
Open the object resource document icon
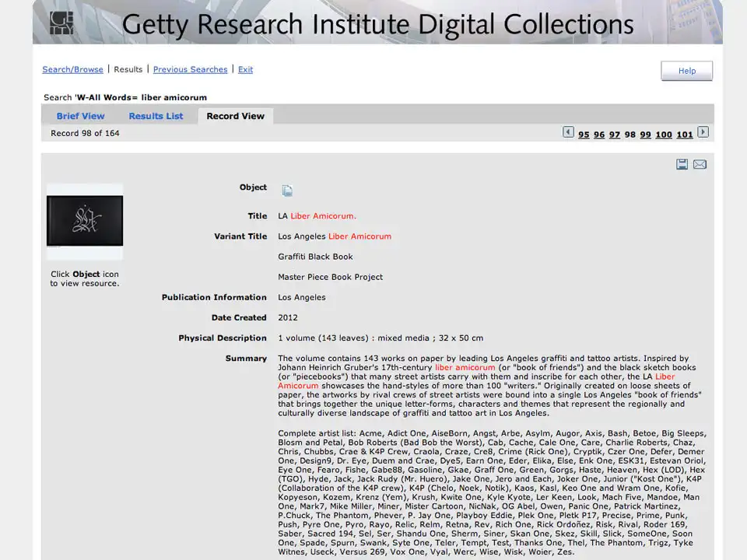pyautogui.click(x=287, y=190)
